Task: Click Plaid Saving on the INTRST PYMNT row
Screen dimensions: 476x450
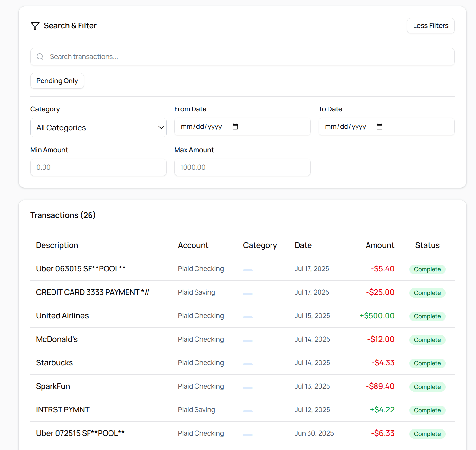Action: (196, 410)
